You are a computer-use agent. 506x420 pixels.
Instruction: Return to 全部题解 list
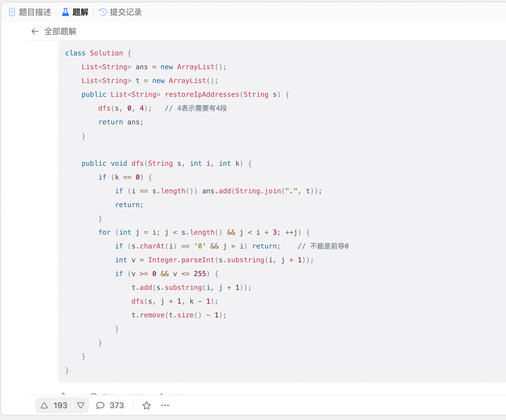tap(60, 31)
